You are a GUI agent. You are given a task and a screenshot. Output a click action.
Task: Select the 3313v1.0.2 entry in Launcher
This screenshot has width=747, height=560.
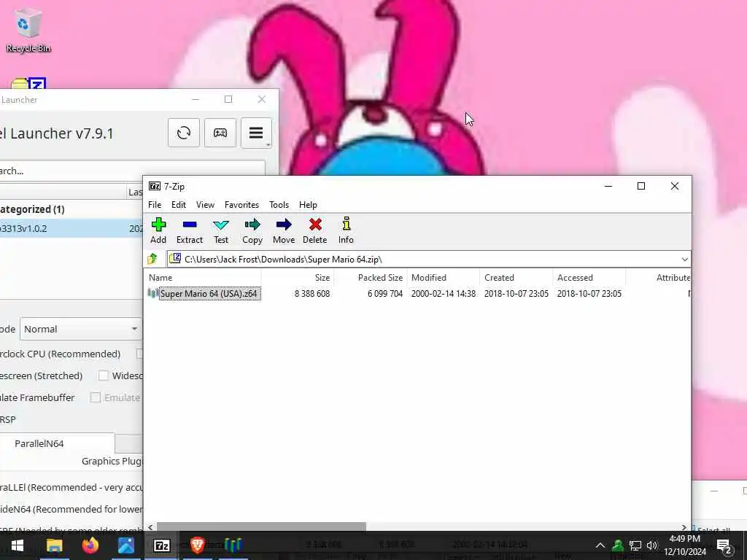coord(71,228)
